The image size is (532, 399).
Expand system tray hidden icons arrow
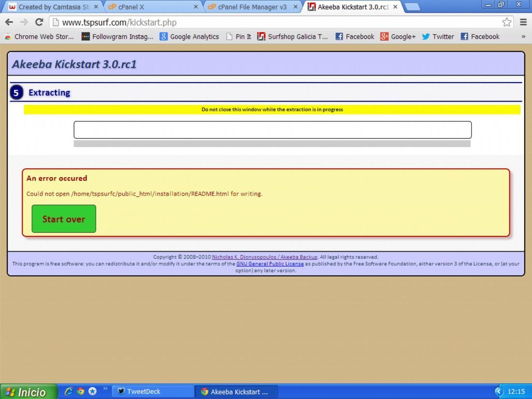coord(499,392)
